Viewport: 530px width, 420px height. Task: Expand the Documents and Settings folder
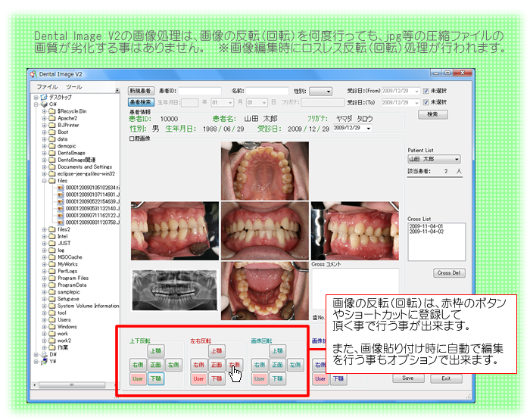coord(44,167)
